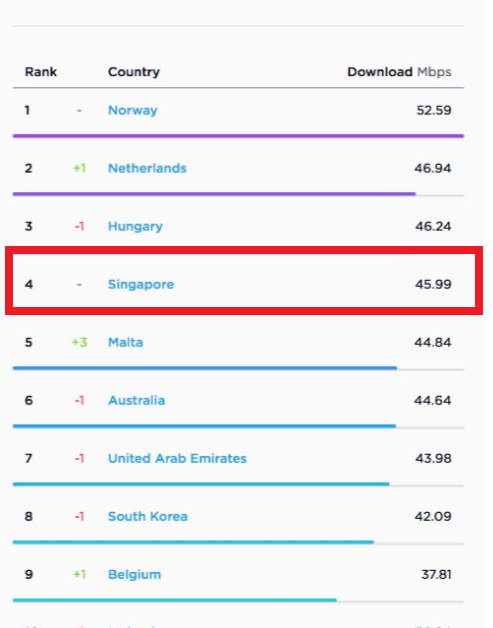Open the Netherlands country link
Screen dimensions: 493x628
[147, 168]
